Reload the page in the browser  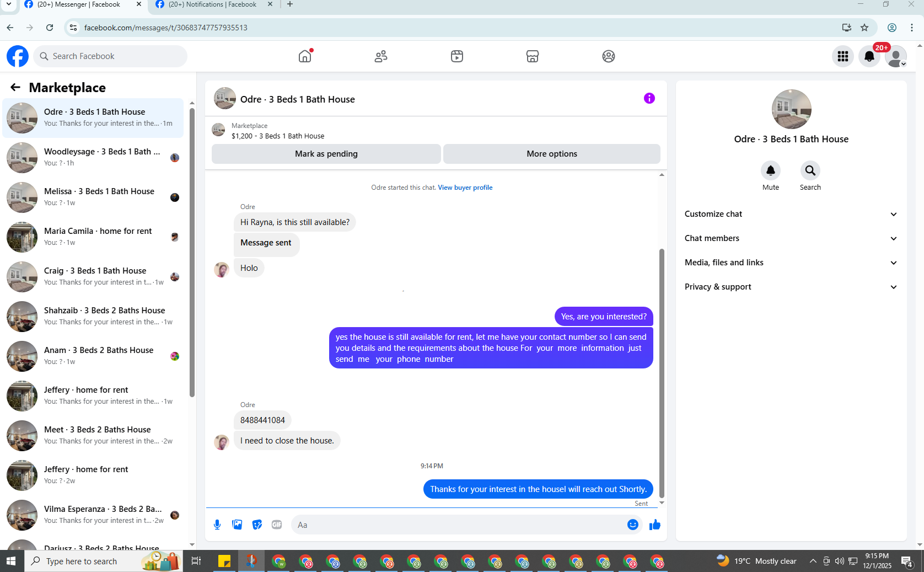[50, 28]
